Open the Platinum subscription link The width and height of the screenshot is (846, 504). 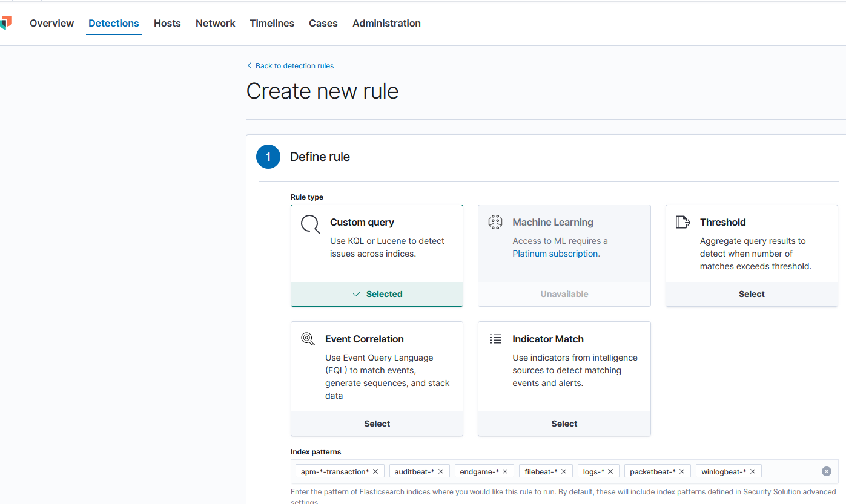click(555, 253)
